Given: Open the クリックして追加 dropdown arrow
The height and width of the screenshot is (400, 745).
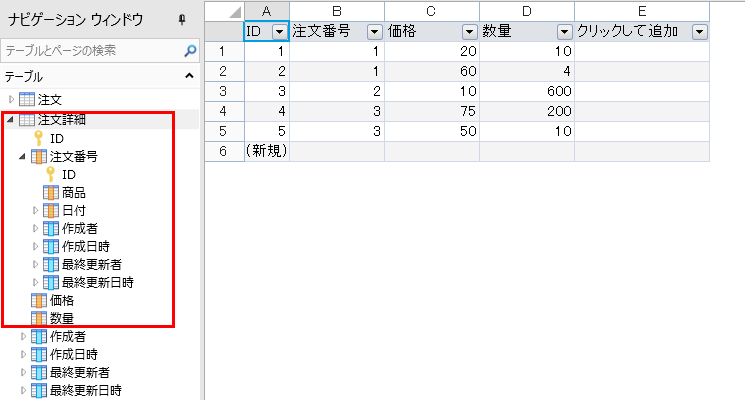Looking at the screenshot, I should coord(699,32).
